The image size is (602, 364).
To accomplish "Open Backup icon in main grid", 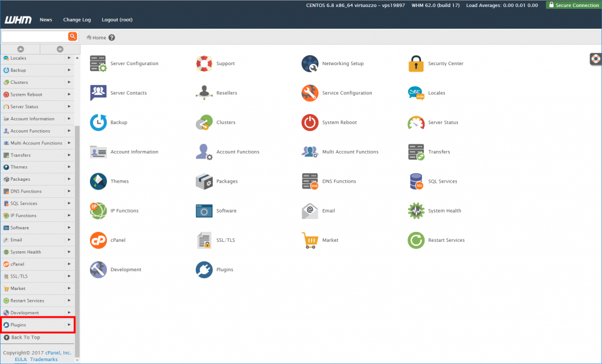I will [98, 122].
